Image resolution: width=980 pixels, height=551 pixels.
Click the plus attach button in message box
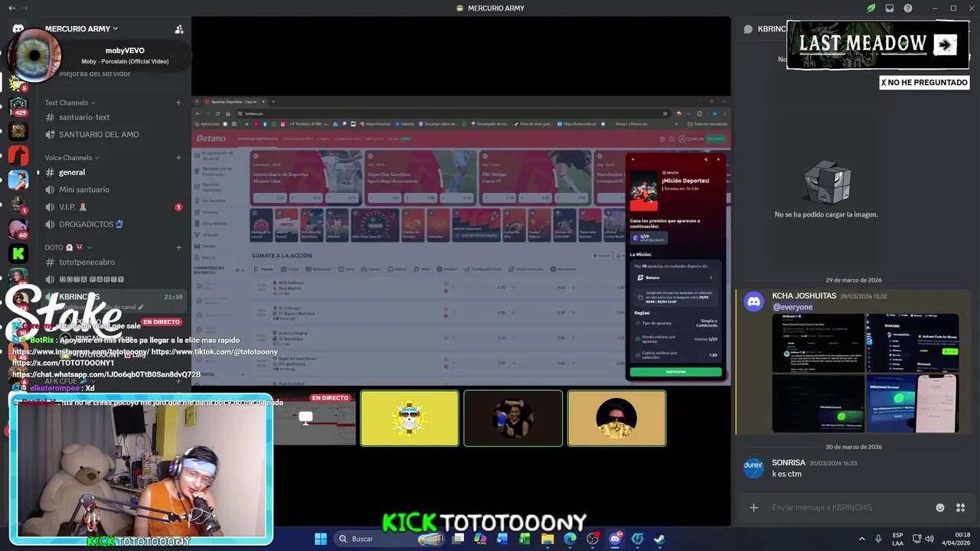click(753, 507)
